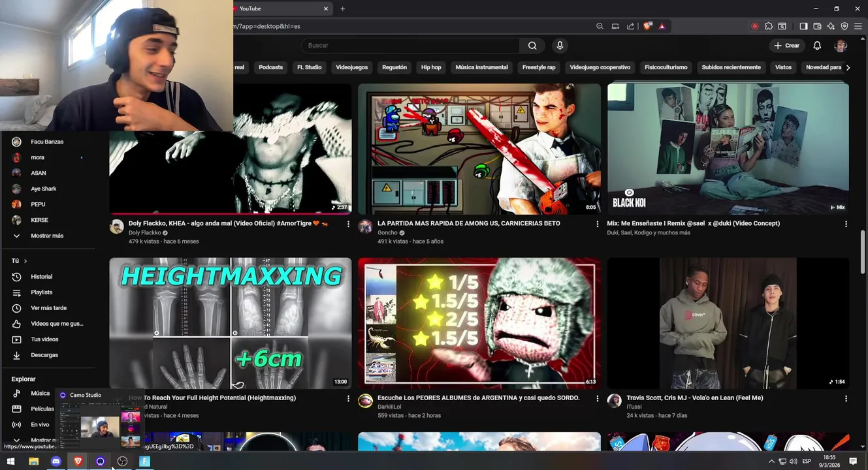Open options menu for Travis Scott video
This screenshot has width=868, height=470.
pyautogui.click(x=846, y=398)
